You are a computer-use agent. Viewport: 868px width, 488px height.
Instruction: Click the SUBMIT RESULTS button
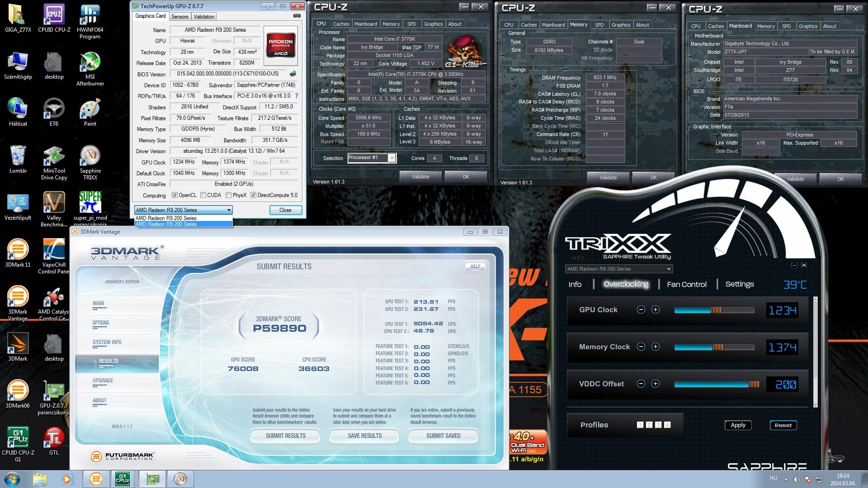285,436
